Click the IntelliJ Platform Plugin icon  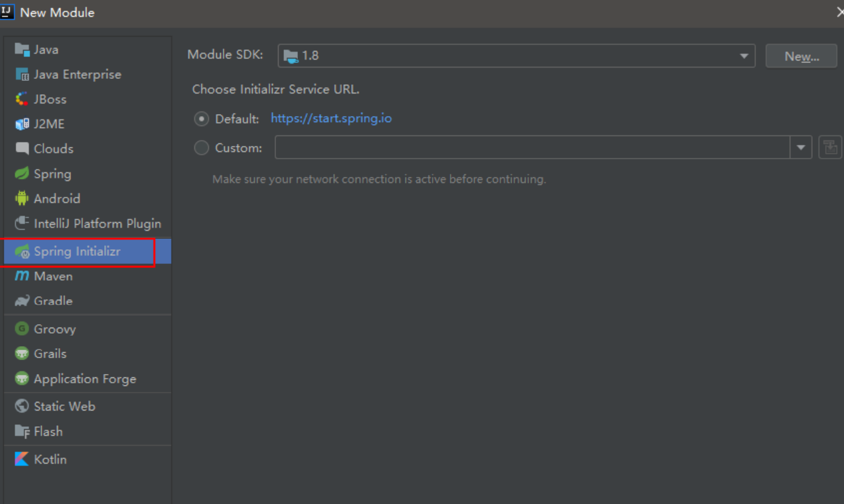pos(22,223)
